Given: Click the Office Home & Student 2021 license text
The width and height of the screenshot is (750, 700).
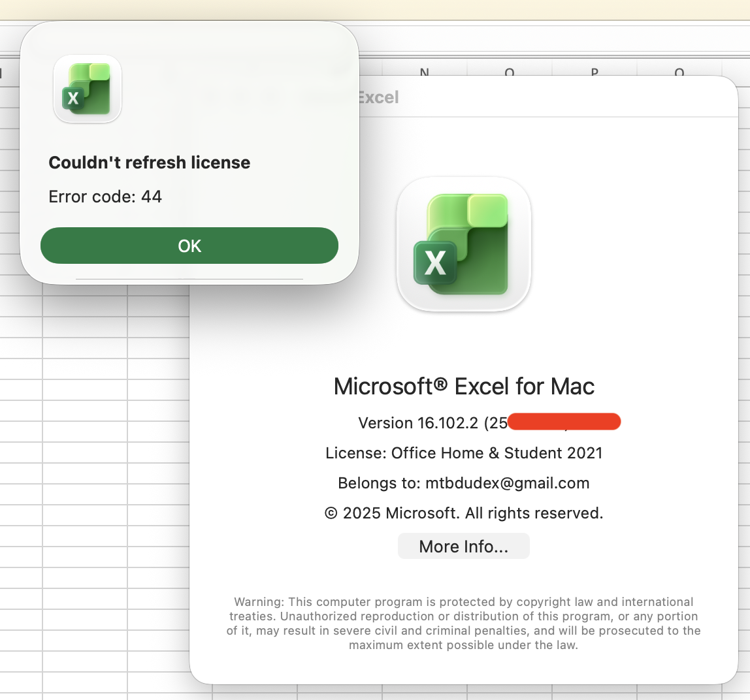Looking at the screenshot, I should click(464, 453).
